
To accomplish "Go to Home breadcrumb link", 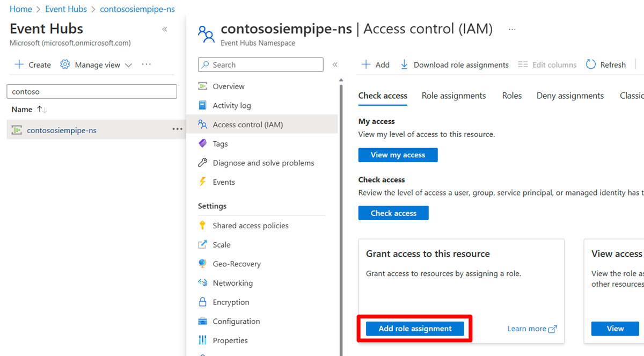I will pyautogui.click(x=21, y=9).
